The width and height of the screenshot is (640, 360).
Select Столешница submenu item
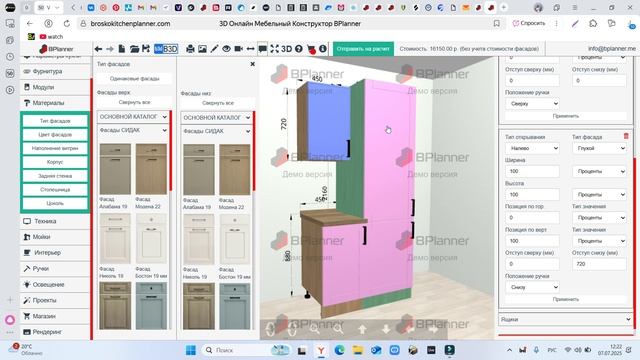[x=55, y=190]
